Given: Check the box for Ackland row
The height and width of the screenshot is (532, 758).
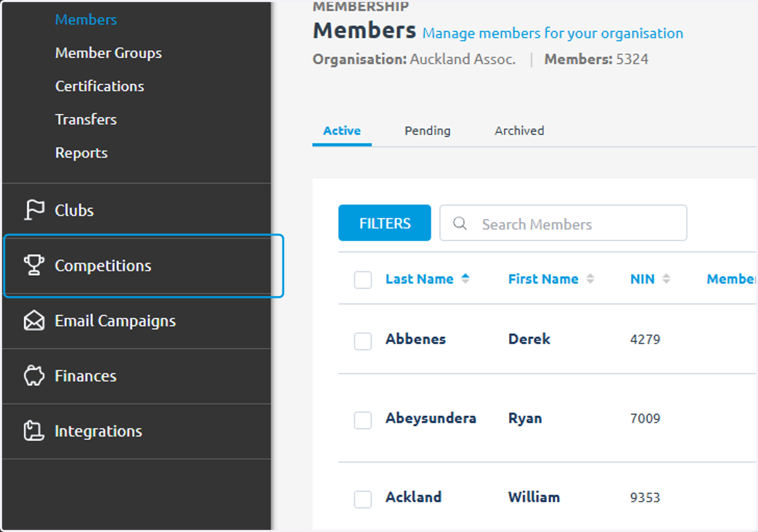Looking at the screenshot, I should [363, 499].
